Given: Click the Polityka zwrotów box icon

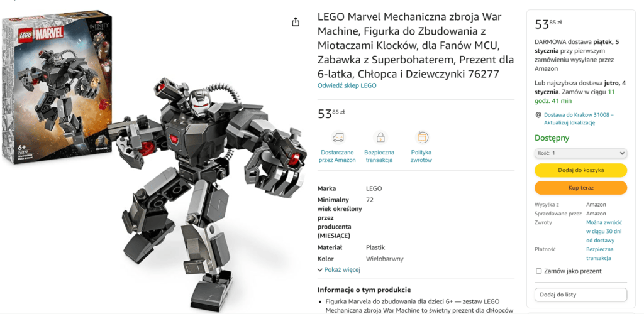Looking at the screenshot, I should tap(421, 138).
